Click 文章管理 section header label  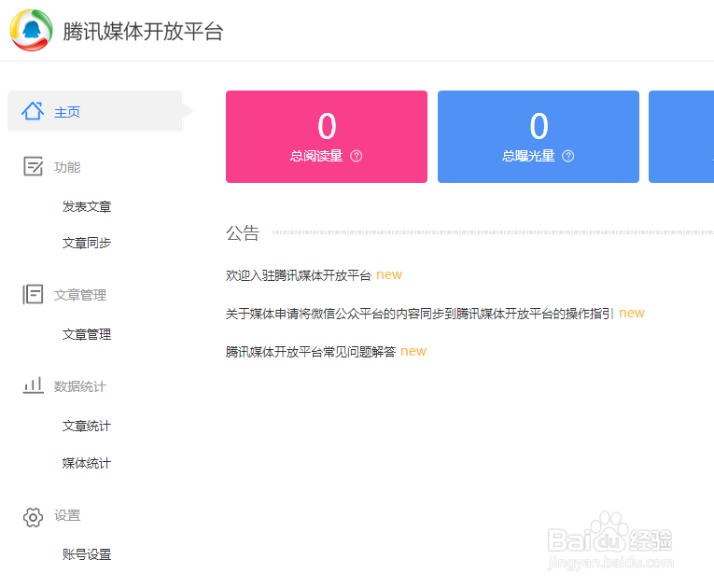80,295
